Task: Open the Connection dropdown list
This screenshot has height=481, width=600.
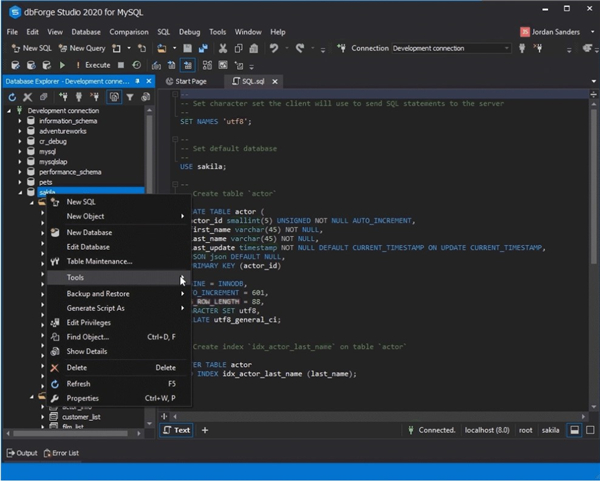Action: pos(505,48)
